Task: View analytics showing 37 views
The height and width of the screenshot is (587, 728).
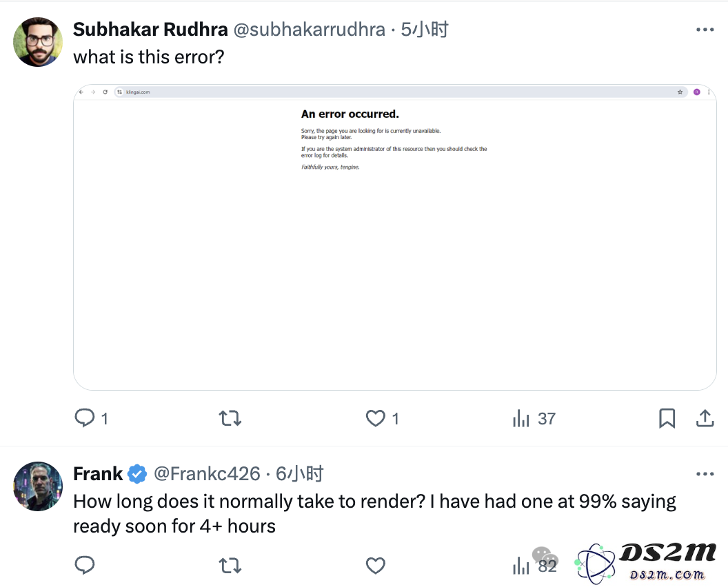Action: (534, 418)
